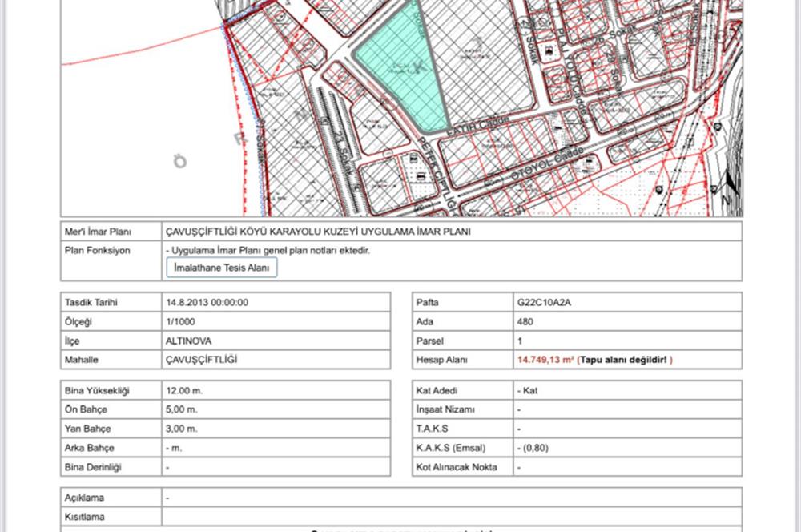This screenshot has height=532, width=801.
Task: Click the Mahalle value ÇAVUŞÇİFTLİĞİ
Action: tap(201, 360)
